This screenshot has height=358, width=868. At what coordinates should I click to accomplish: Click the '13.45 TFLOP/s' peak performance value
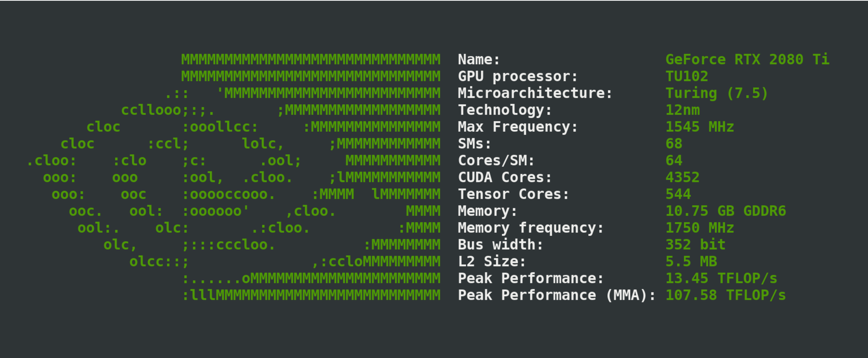tap(721, 279)
